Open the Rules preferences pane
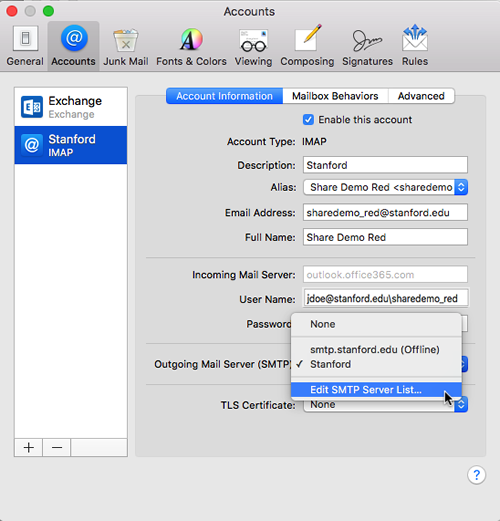 pyautogui.click(x=415, y=46)
